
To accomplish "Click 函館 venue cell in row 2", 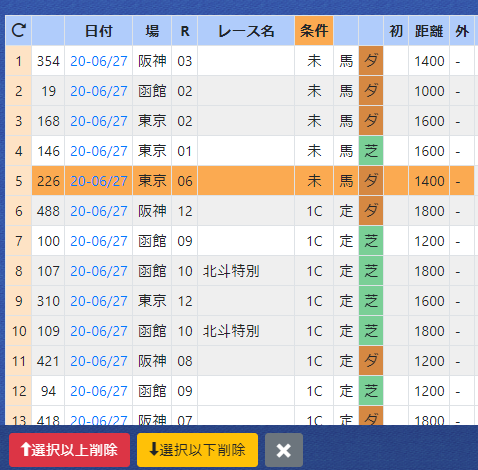I will 152,91.
